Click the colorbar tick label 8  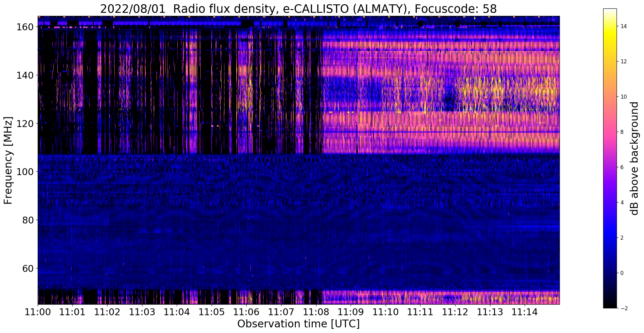coord(622,132)
